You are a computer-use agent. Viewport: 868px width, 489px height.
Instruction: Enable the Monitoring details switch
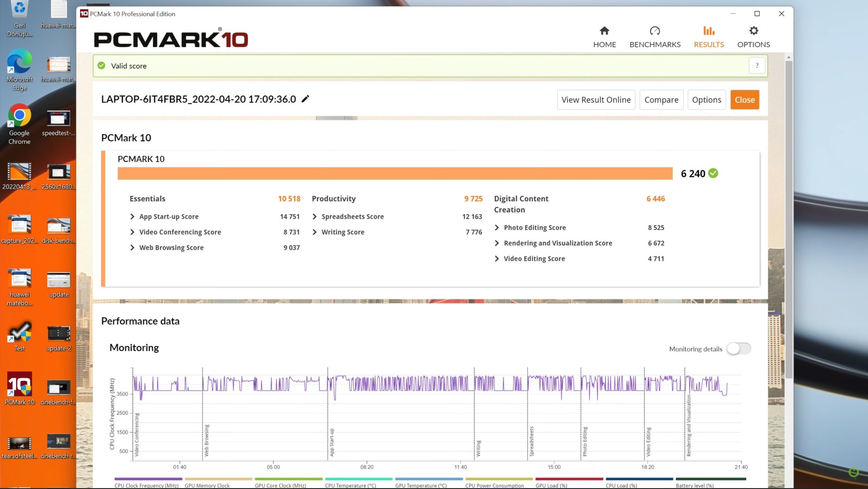coord(738,349)
